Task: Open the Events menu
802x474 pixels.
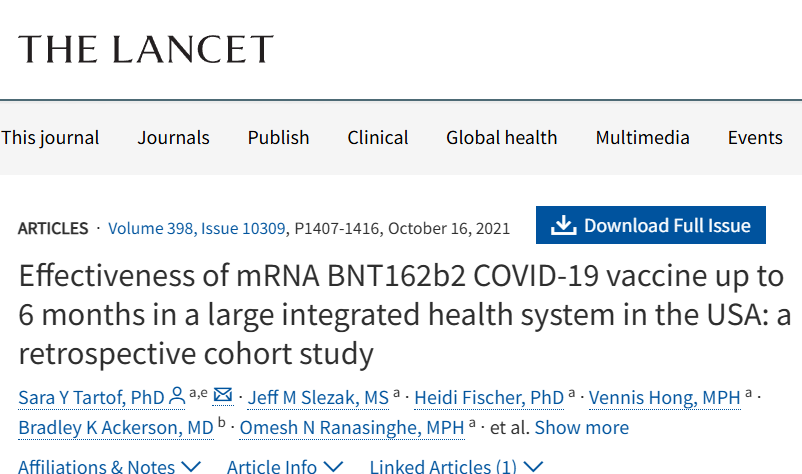Action: point(755,138)
